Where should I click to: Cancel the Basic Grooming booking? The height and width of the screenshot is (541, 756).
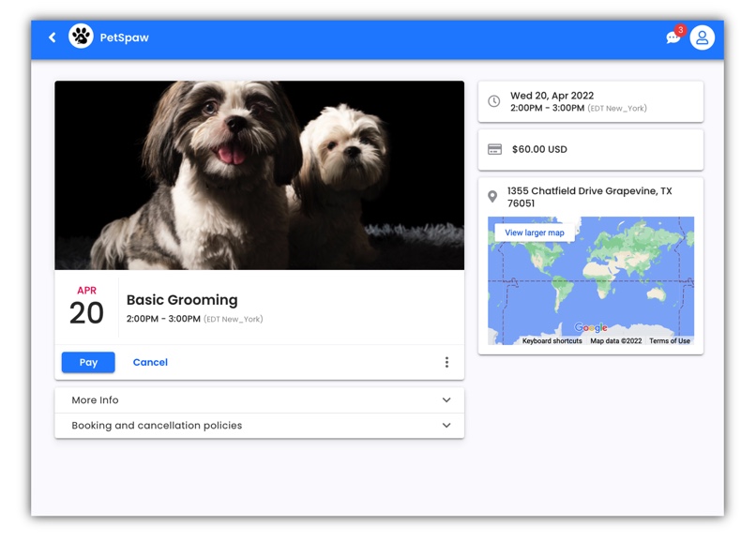click(x=150, y=362)
